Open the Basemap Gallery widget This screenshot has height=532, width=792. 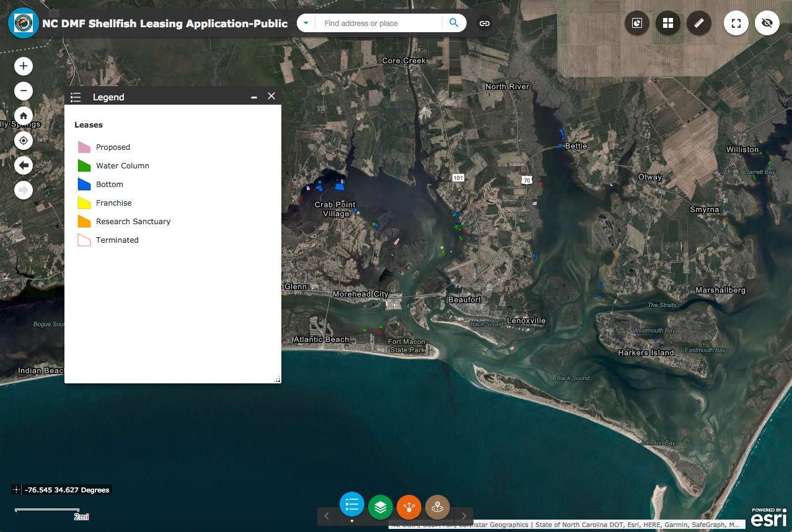668,23
